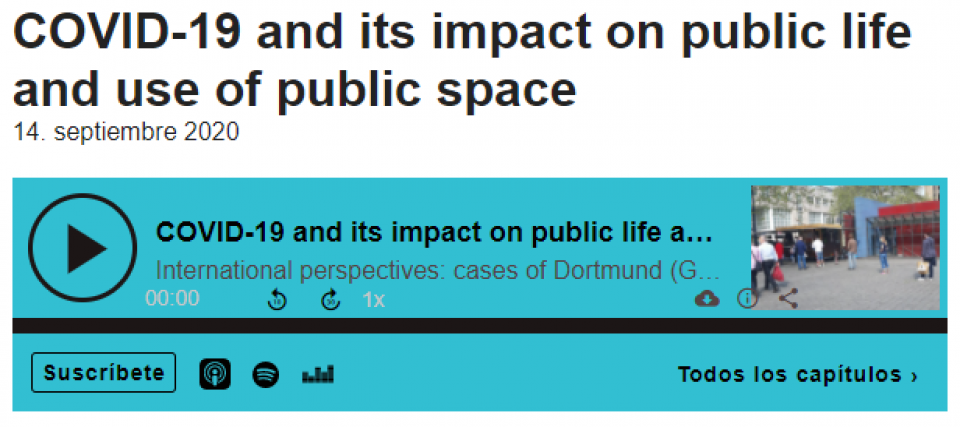Open the episode cover thumbnail
960x427 pixels.
tap(845, 248)
